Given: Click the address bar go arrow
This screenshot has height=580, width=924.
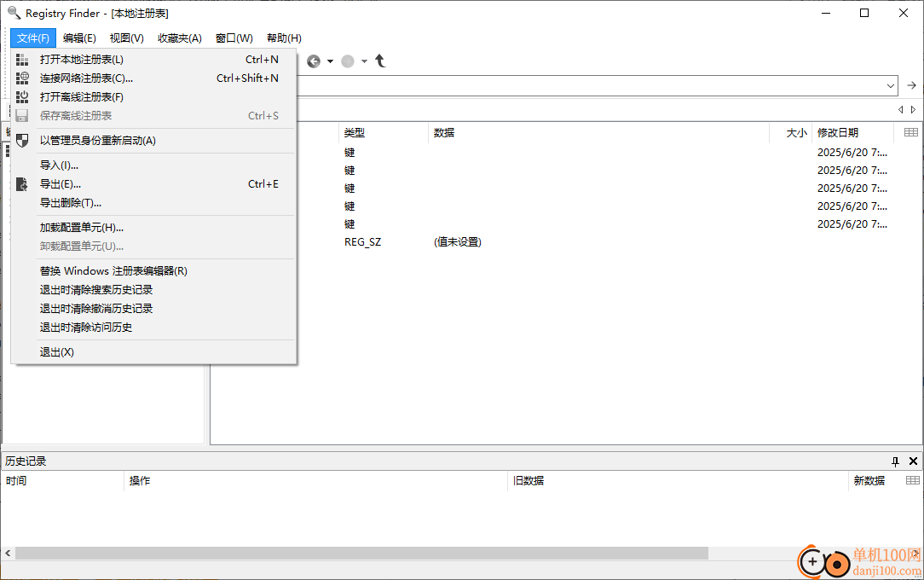Looking at the screenshot, I should click(x=911, y=85).
